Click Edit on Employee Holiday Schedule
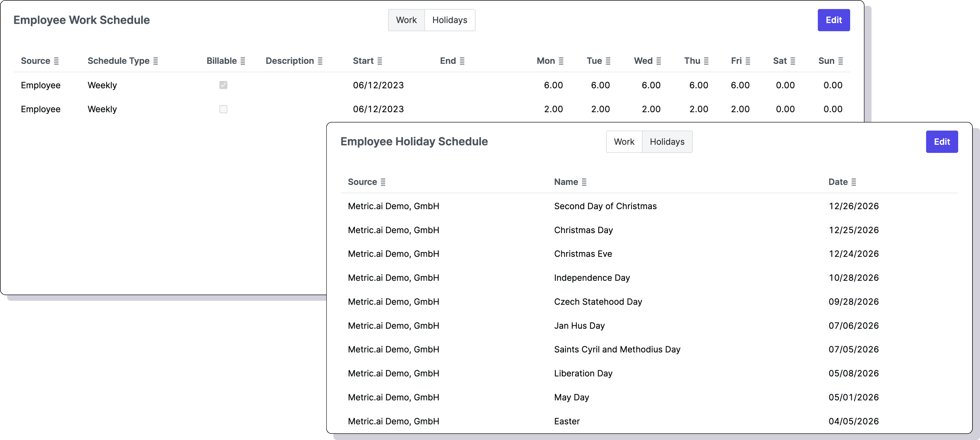The width and height of the screenshot is (980, 440). coord(942,141)
